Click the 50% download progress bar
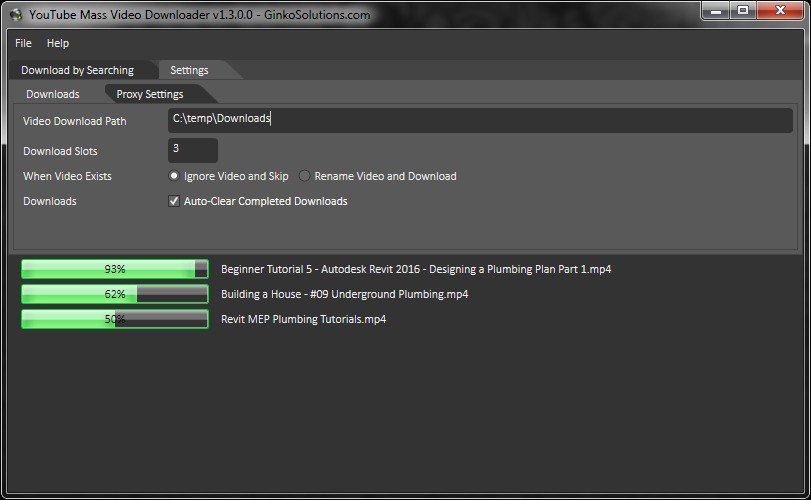The width and height of the screenshot is (811, 500). 115,319
